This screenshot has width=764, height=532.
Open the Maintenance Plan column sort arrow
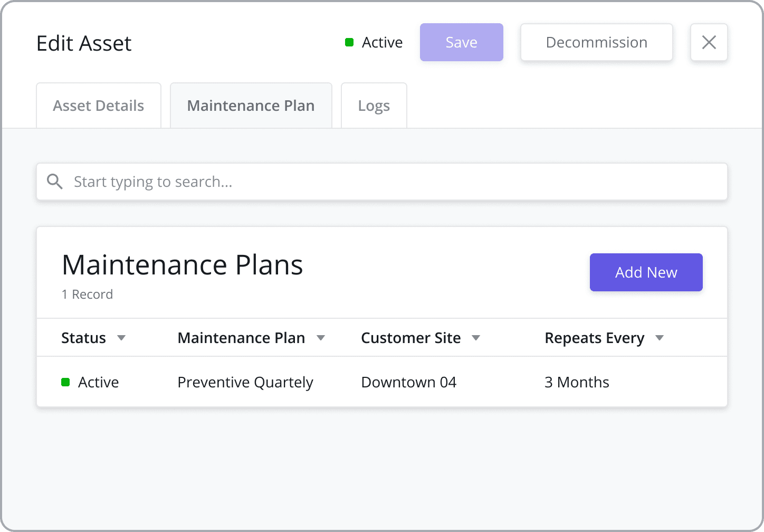pos(321,338)
